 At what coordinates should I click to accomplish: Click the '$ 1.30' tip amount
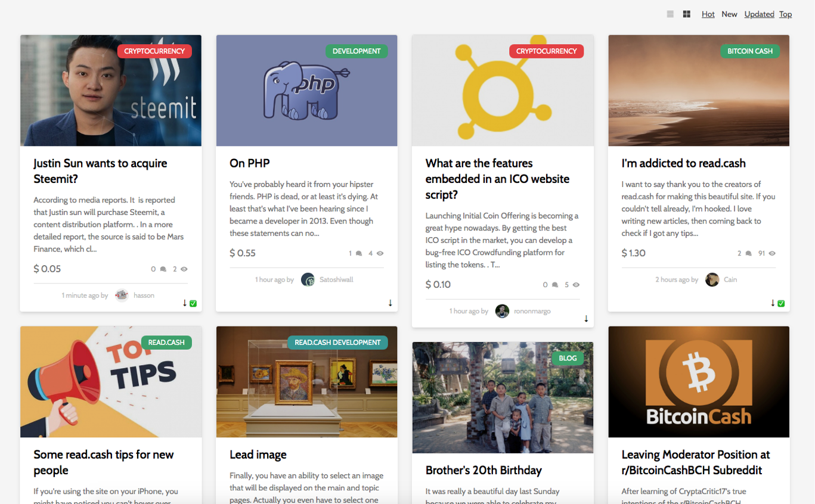pyautogui.click(x=634, y=253)
